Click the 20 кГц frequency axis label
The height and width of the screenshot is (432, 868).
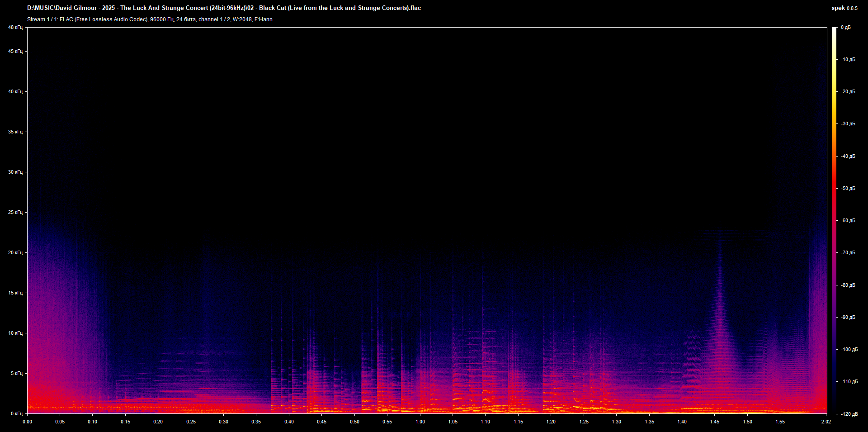click(15, 253)
